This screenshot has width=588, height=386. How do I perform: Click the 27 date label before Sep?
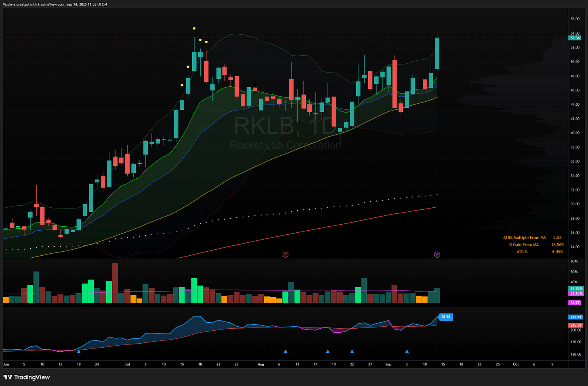pos(370,364)
